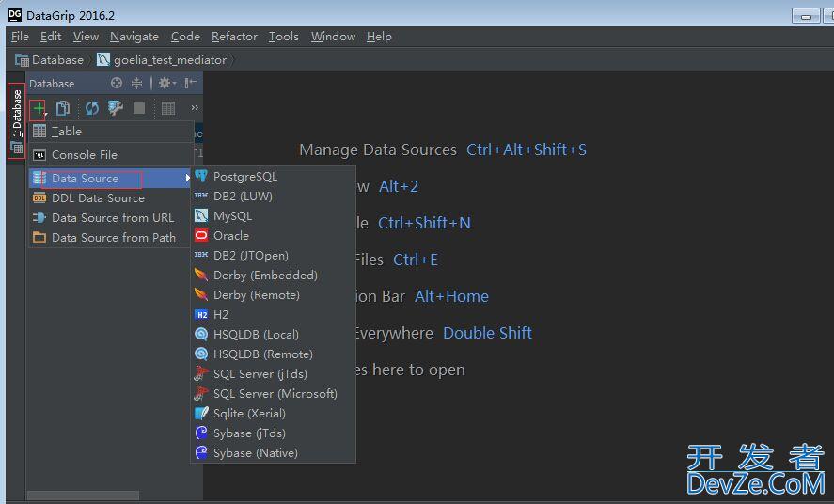Click the goelia_test_mediator breadcrumb
Image resolution: width=834 pixels, height=504 pixels.
(x=162, y=60)
